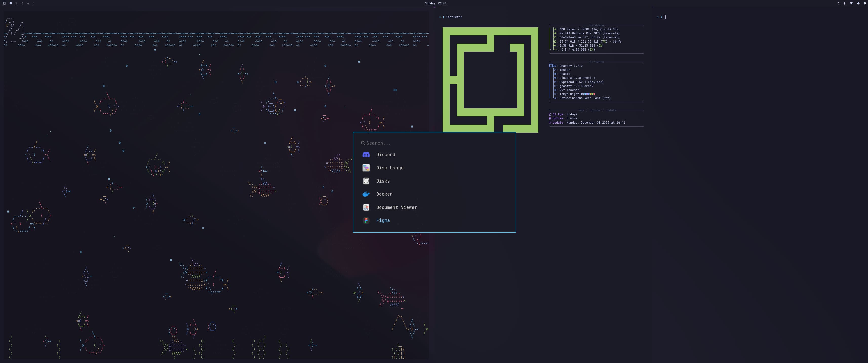
Task: Open the CPU monitor icon
Action: pyautogui.click(x=865, y=3)
